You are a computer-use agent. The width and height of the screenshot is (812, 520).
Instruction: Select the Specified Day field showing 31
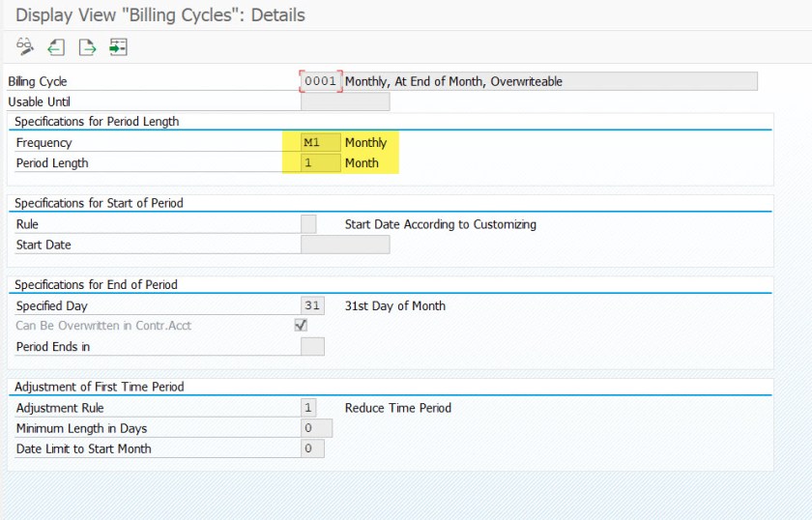pyautogui.click(x=313, y=305)
